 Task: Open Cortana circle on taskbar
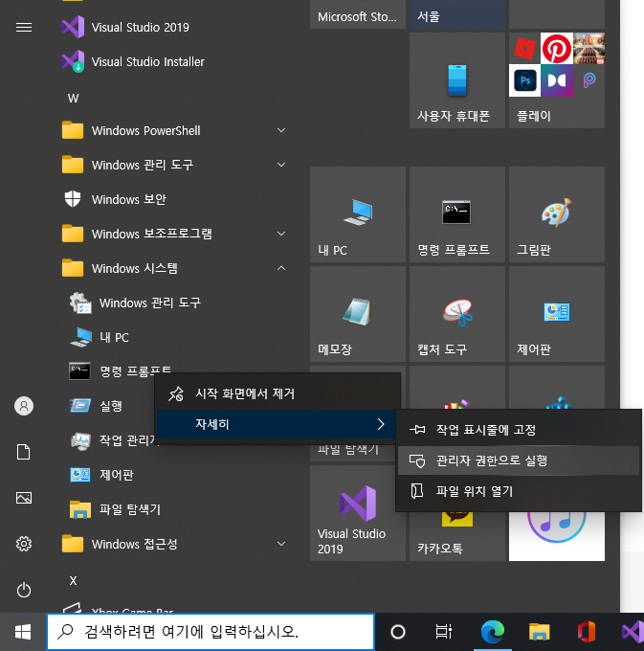(x=398, y=632)
